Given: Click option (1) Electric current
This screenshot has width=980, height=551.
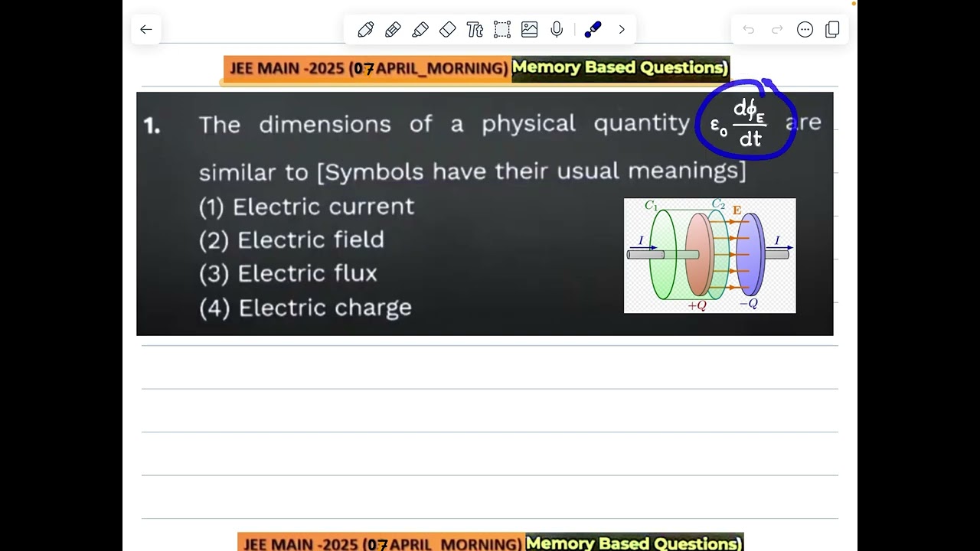Looking at the screenshot, I should coord(306,207).
